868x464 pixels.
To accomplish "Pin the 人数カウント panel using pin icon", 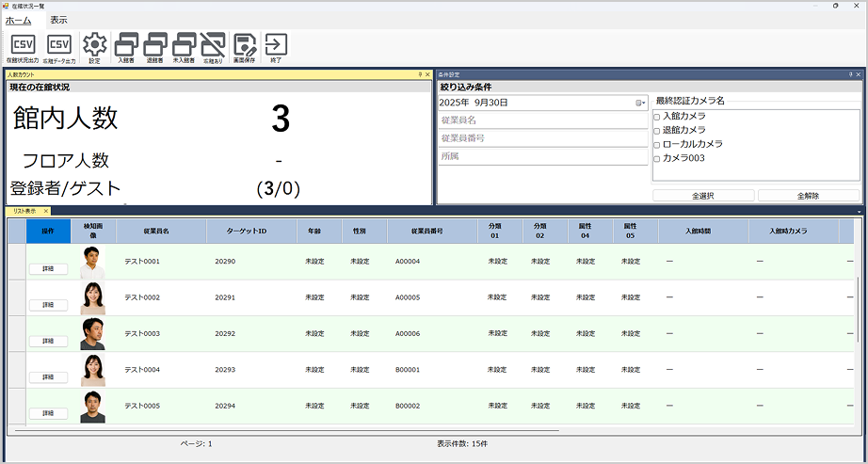I will coord(420,73).
